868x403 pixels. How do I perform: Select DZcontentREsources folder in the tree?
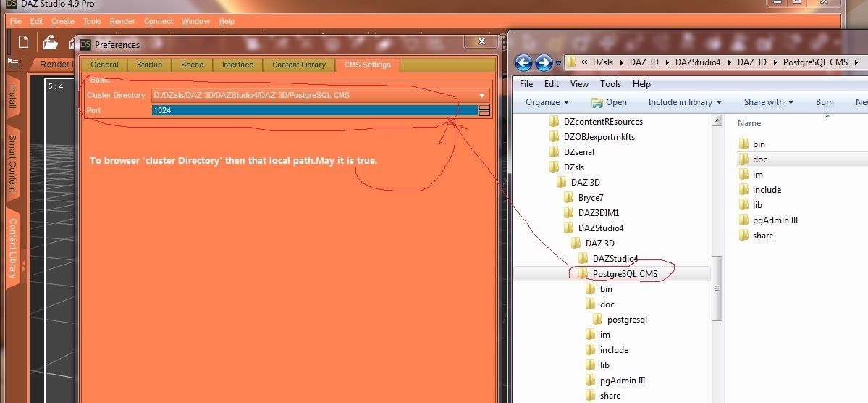[596, 121]
